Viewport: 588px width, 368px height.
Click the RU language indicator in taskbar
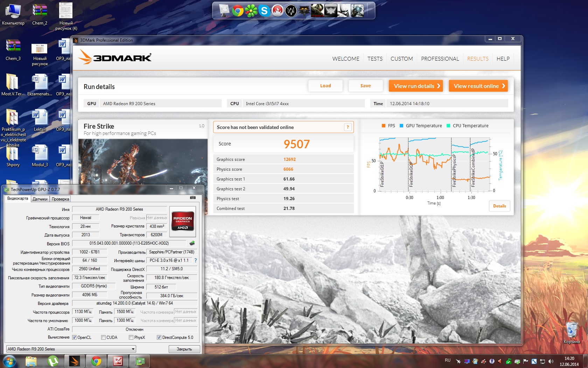pyautogui.click(x=448, y=360)
